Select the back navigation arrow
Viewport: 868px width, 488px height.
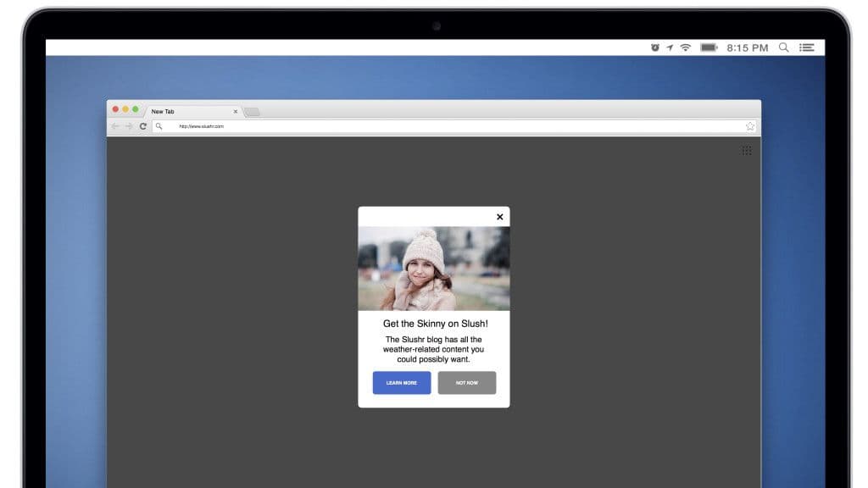click(114, 125)
